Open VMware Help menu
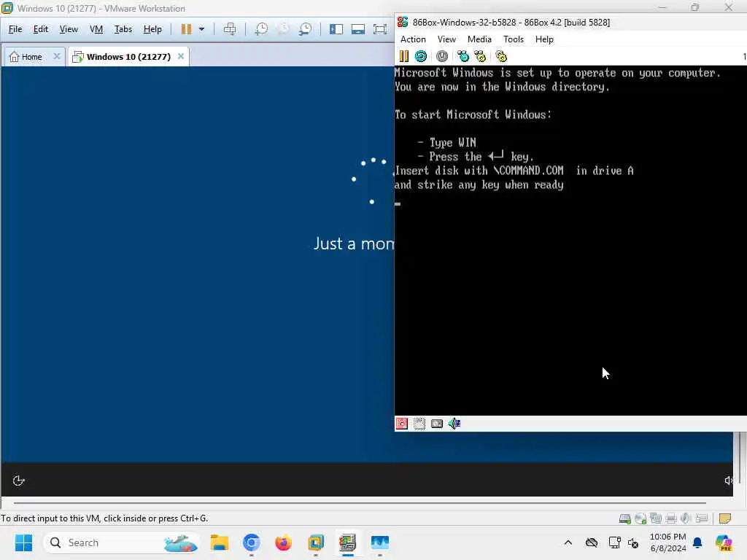 point(152,29)
